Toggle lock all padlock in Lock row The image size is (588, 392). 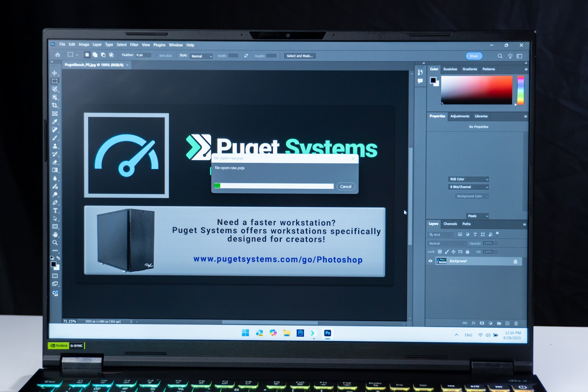click(x=467, y=252)
